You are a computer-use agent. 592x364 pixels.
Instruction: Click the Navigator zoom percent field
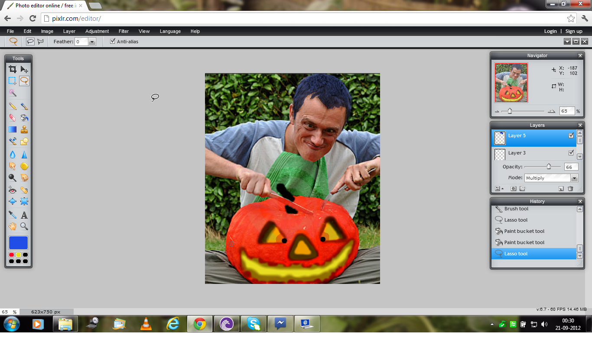pos(567,111)
